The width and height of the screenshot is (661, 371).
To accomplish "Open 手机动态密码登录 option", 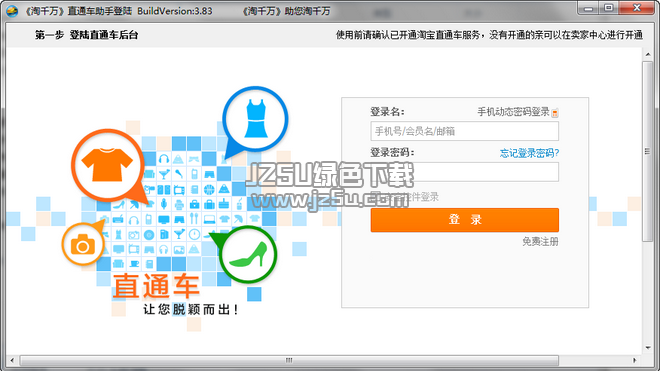I will [513, 112].
